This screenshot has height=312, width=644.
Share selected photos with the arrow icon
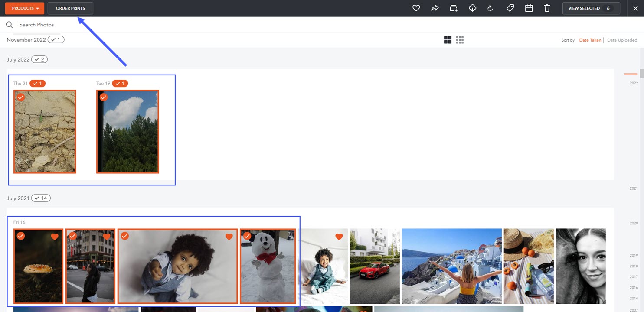click(435, 8)
